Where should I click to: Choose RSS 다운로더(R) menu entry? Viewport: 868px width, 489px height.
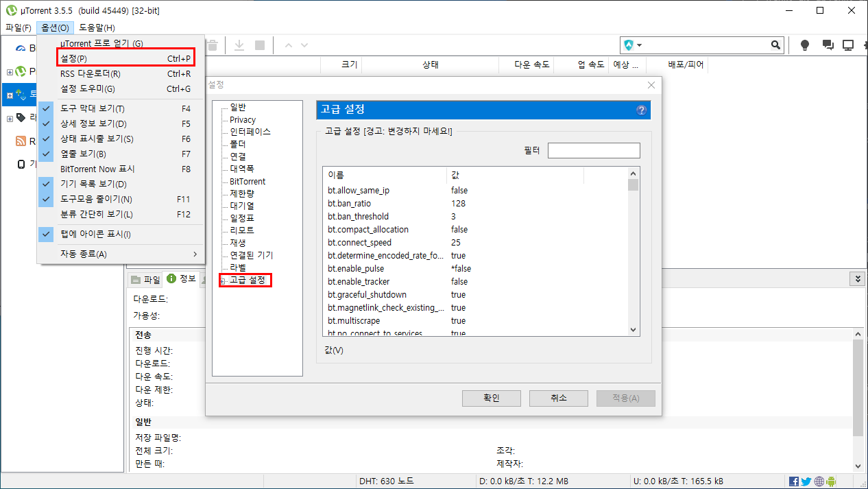[x=121, y=73]
